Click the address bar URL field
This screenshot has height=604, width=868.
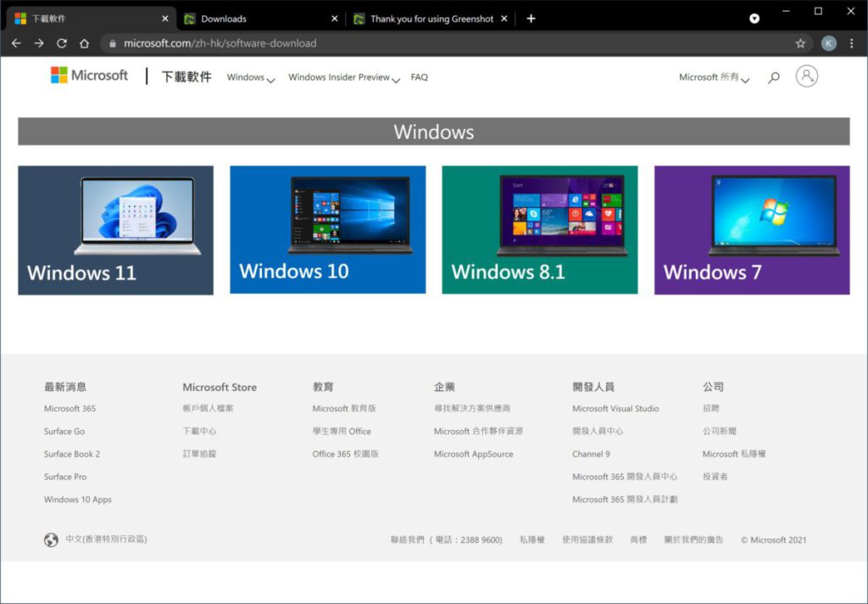pos(454,43)
